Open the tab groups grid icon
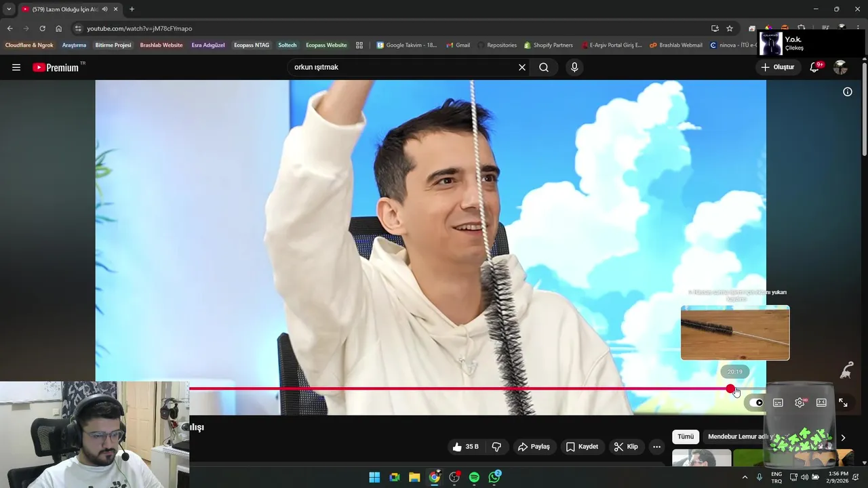The width and height of the screenshot is (868, 488). pyautogui.click(x=359, y=45)
